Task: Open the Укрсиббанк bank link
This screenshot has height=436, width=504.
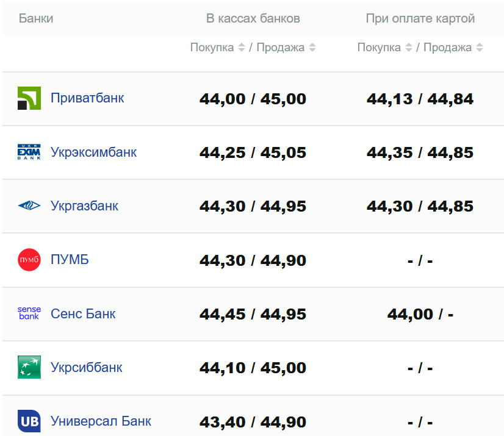Action: coord(87,367)
